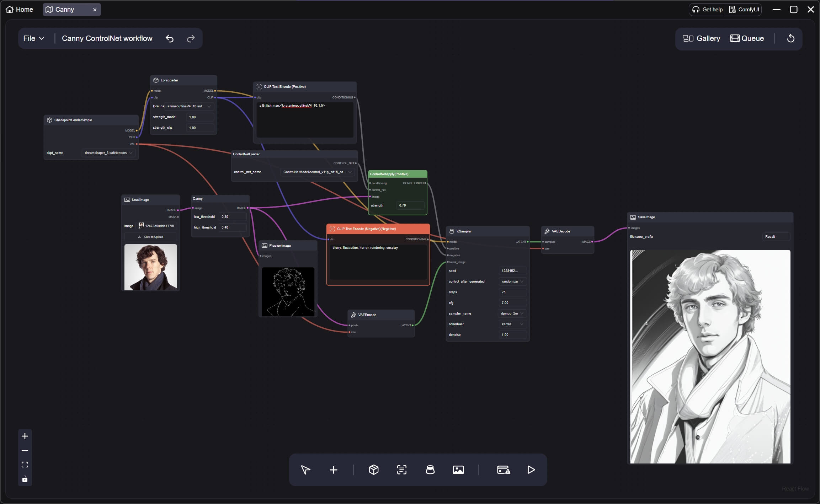Viewport: 820px width, 504px height.
Task: Click the reset/refresh icon beside Queue
Action: (790, 38)
